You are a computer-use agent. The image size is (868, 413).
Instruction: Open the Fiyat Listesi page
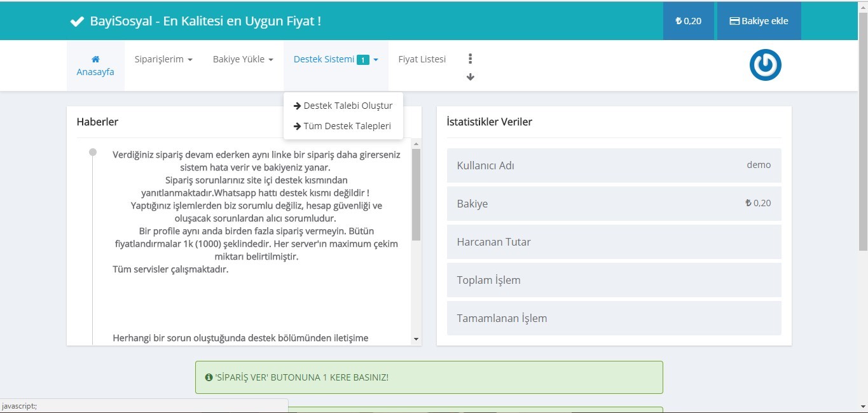[422, 59]
